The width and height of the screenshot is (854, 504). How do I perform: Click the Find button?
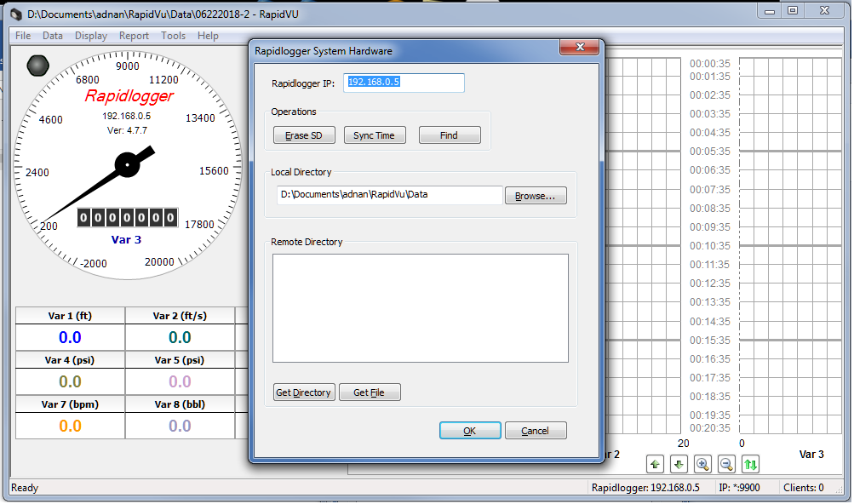[x=450, y=135]
